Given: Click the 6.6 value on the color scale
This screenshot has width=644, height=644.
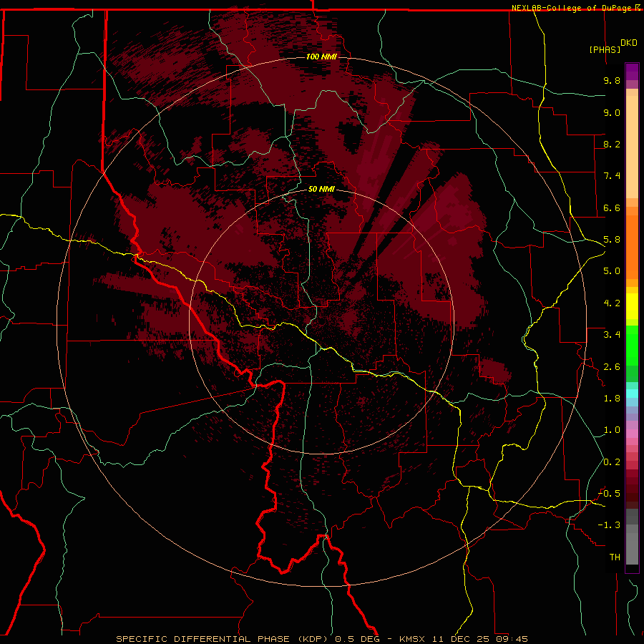Looking at the screenshot, I should click(612, 208).
